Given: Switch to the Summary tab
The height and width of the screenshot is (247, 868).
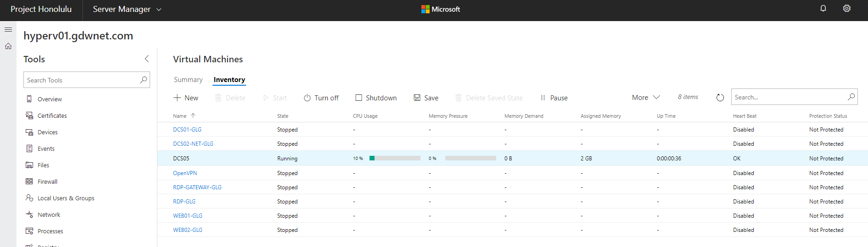Looking at the screenshot, I should tap(188, 80).
